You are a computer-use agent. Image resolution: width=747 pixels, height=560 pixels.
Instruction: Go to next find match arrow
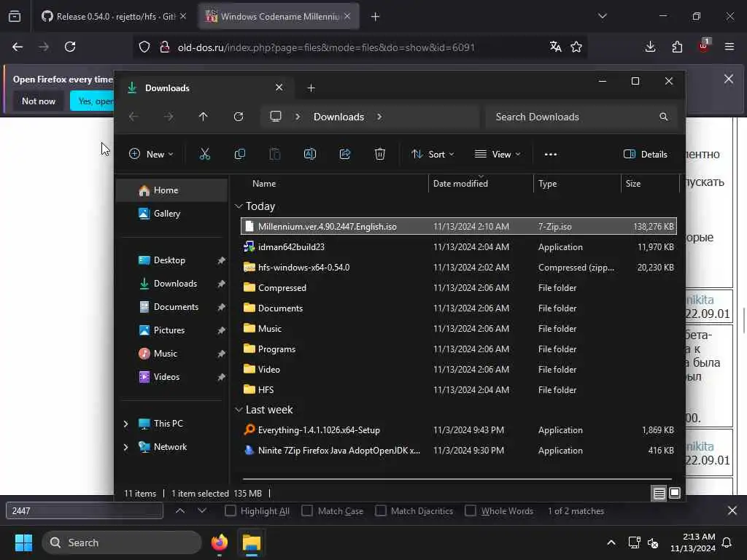click(202, 510)
